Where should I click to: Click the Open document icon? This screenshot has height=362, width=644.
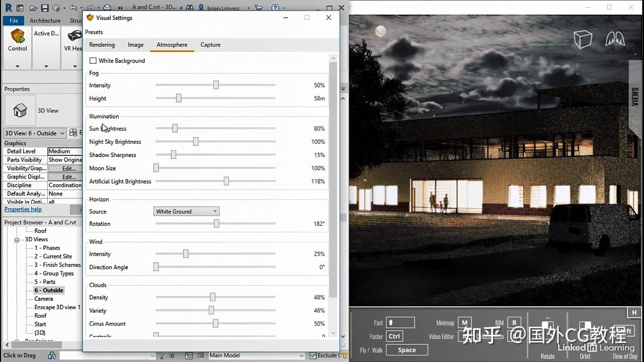pyautogui.click(x=33, y=7)
